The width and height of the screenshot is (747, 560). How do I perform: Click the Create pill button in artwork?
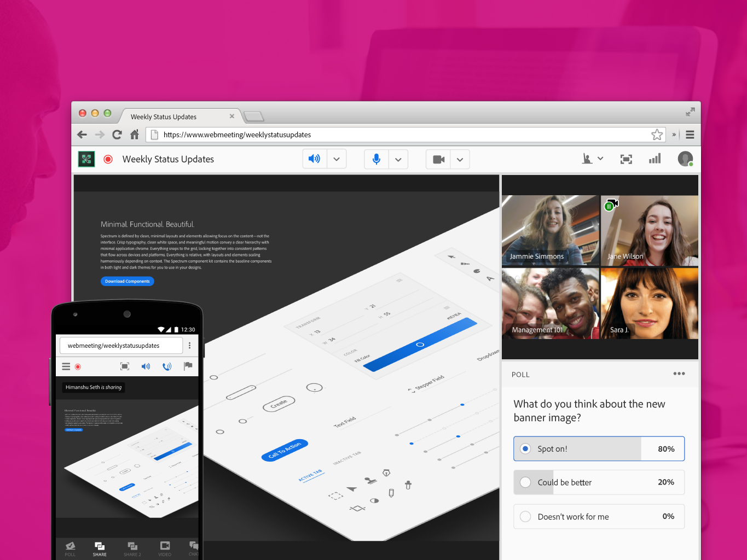[279, 404]
